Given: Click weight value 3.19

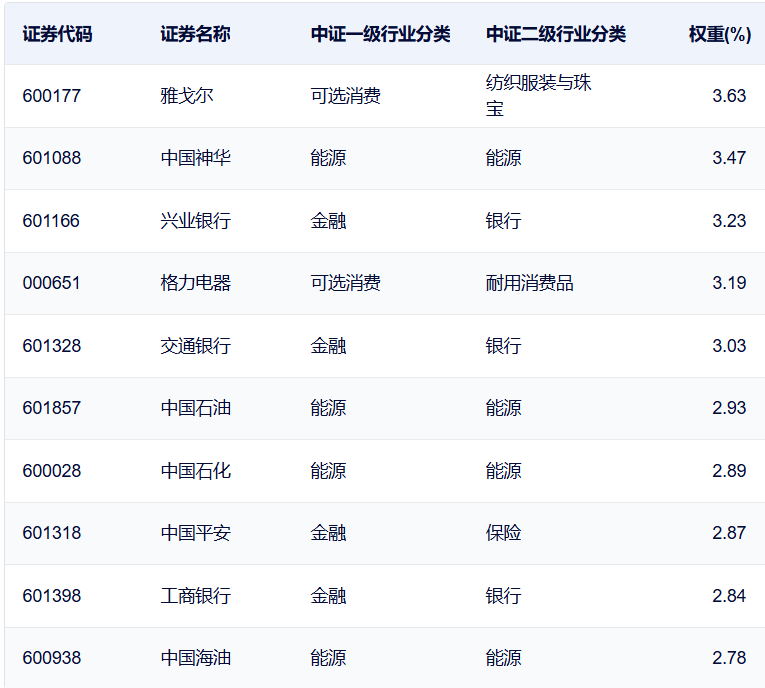Looking at the screenshot, I should click(x=729, y=283).
